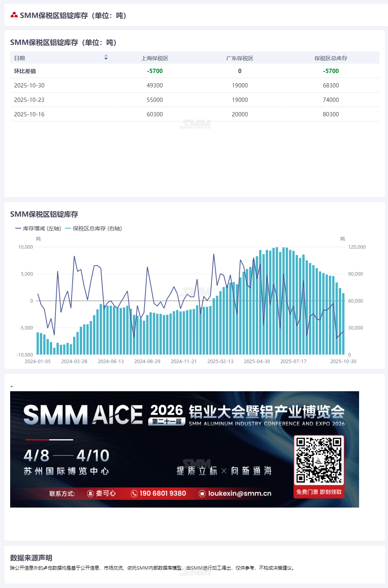This screenshot has height=588, width=388.
Task: Click the 广东保税区 column header
Action: coord(240,58)
